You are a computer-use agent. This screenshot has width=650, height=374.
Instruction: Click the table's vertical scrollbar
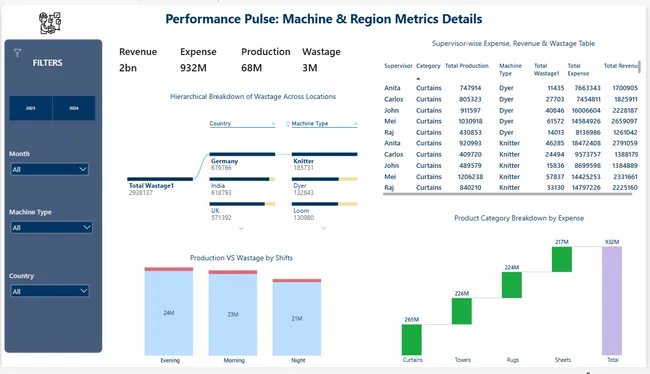click(x=639, y=67)
